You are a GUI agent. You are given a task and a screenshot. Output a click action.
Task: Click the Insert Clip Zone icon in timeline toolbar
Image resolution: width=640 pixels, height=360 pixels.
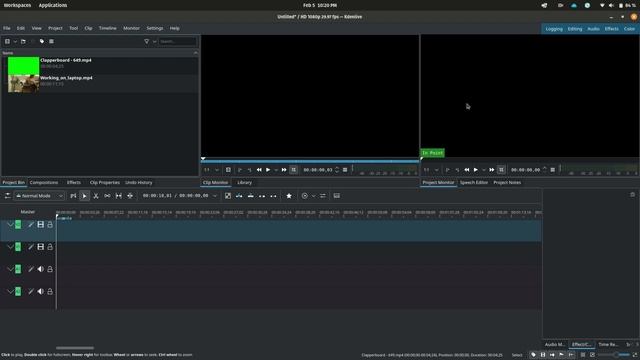click(239, 196)
